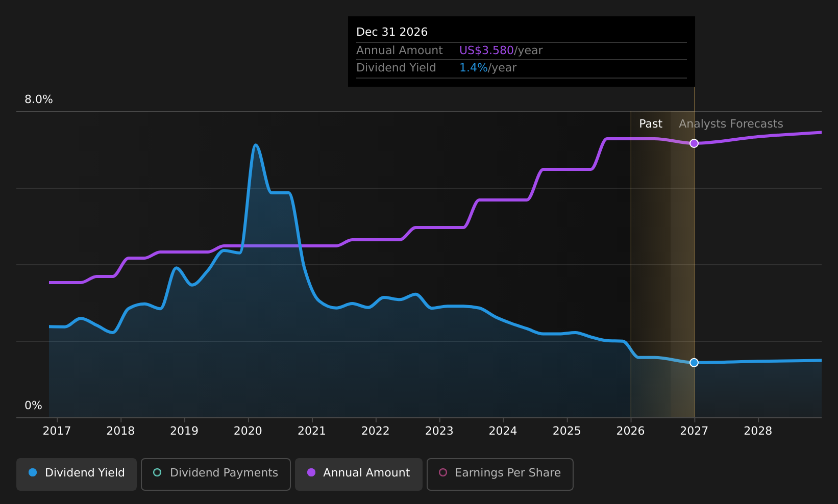Click the 1.4% dividend yield value
838x504 pixels.
pyautogui.click(x=474, y=68)
